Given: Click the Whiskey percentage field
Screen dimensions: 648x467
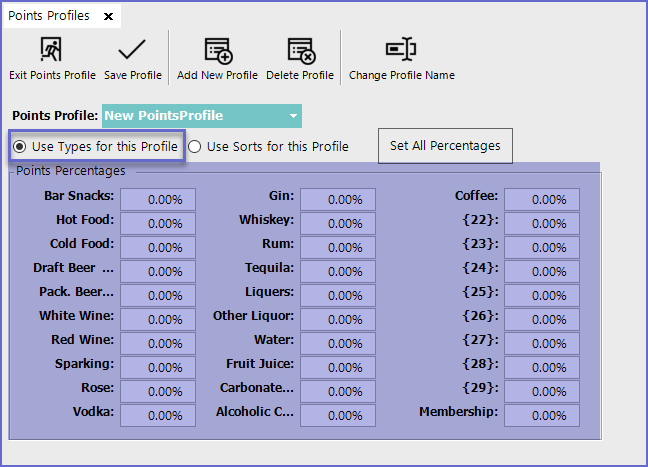Looking at the screenshot, I should (x=338, y=223).
